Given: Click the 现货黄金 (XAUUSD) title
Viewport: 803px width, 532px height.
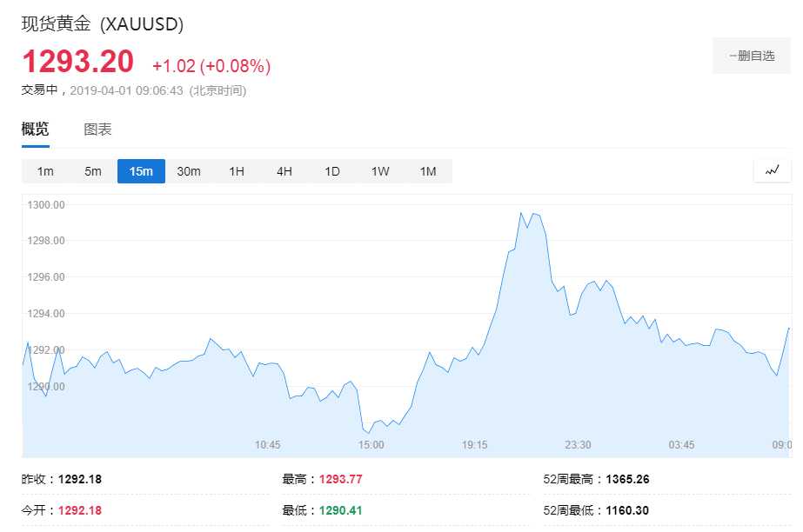Looking at the screenshot, I should [103, 23].
